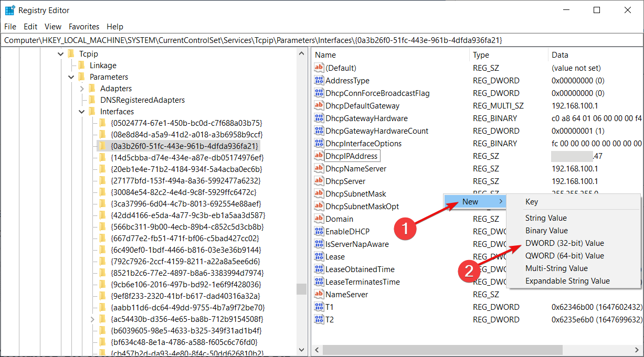Select the (Default) value icon
644x357 pixels.
319,68
